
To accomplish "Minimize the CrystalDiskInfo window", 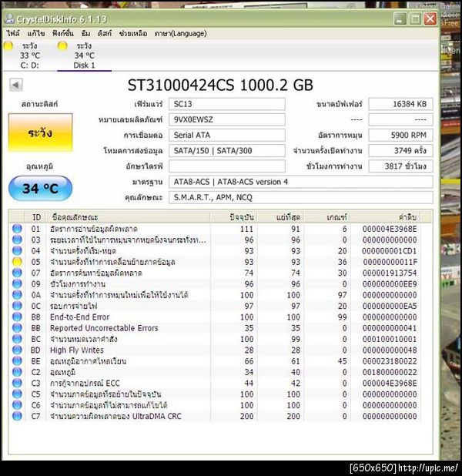I will pyautogui.click(x=400, y=18).
